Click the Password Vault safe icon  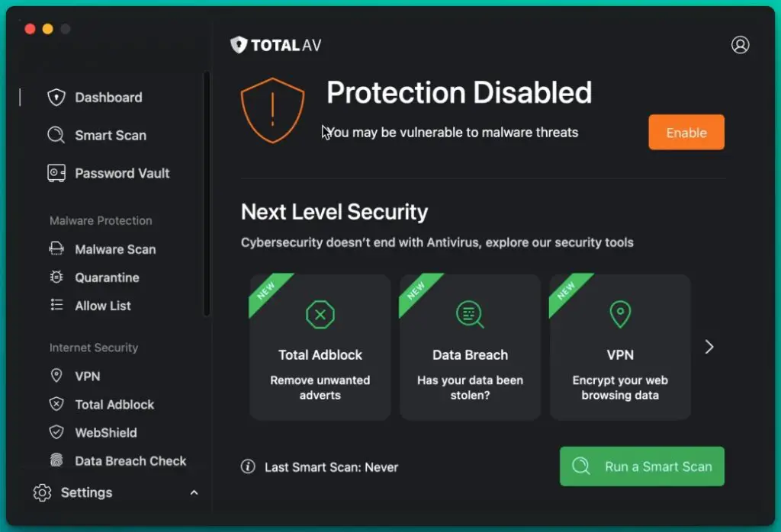click(x=56, y=173)
